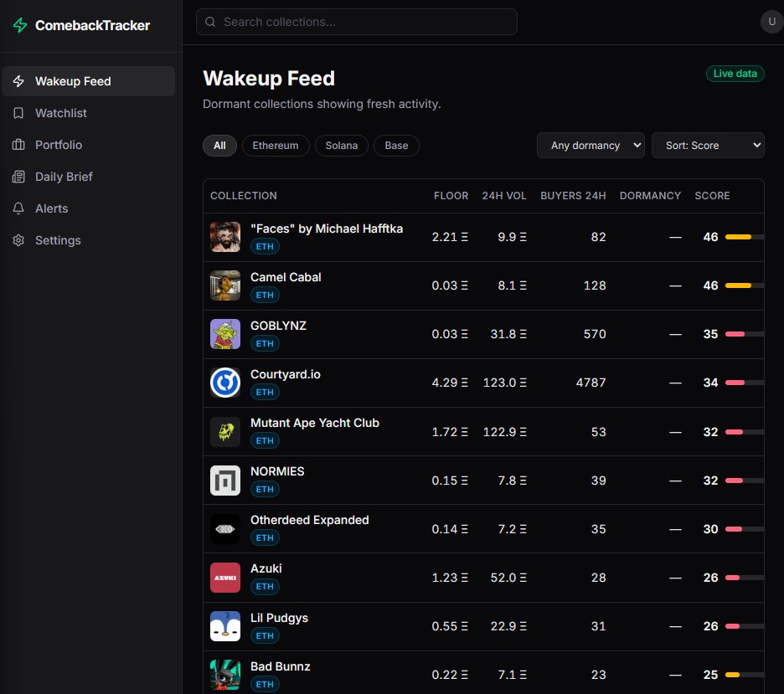Image resolution: width=784 pixels, height=694 pixels.
Task: Open the Azuki collection name
Action: (266, 568)
